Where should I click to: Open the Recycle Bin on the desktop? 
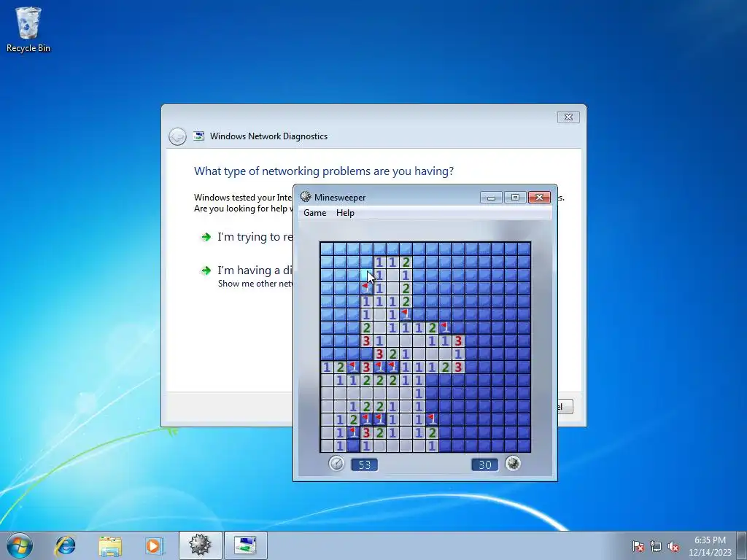tap(28, 29)
